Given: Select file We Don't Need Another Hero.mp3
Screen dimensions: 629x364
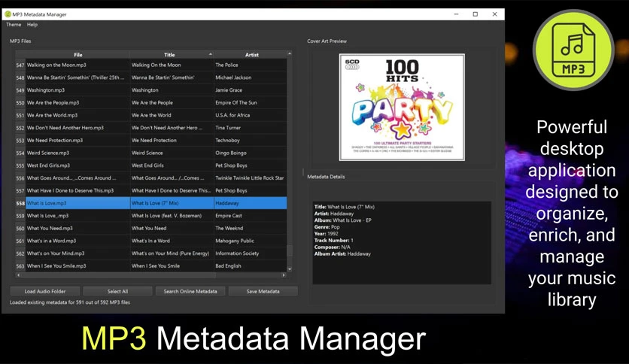Looking at the screenshot, I should point(65,128).
